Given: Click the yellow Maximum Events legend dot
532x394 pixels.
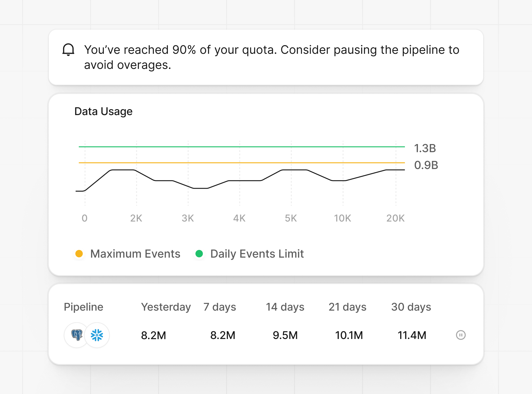Looking at the screenshot, I should (79, 254).
